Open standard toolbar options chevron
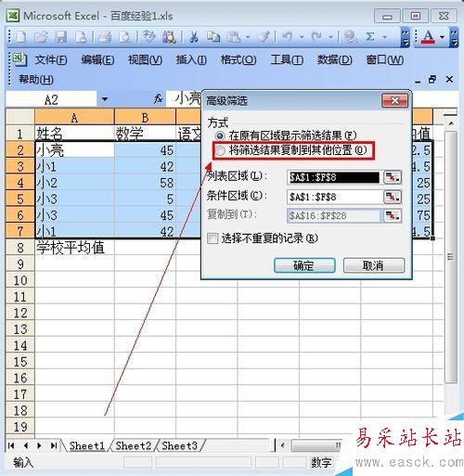 point(405,37)
